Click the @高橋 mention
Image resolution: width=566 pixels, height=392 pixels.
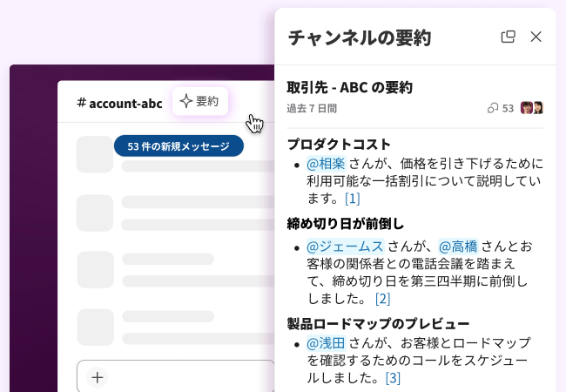458,247
